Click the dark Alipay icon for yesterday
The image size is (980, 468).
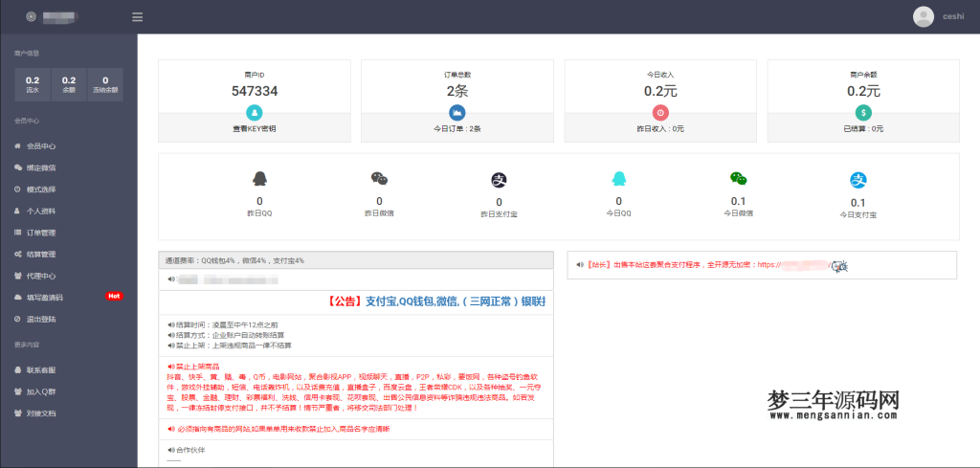(x=499, y=180)
